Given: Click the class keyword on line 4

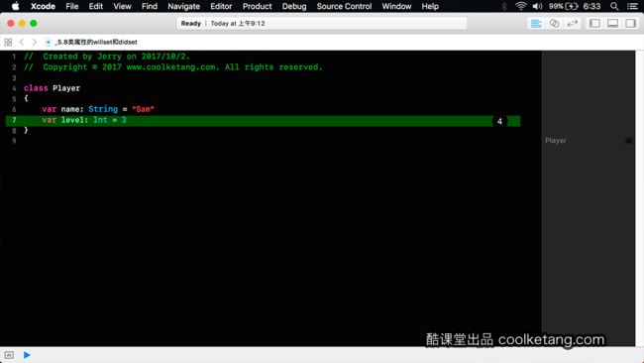Looking at the screenshot, I should pyautogui.click(x=36, y=88).
